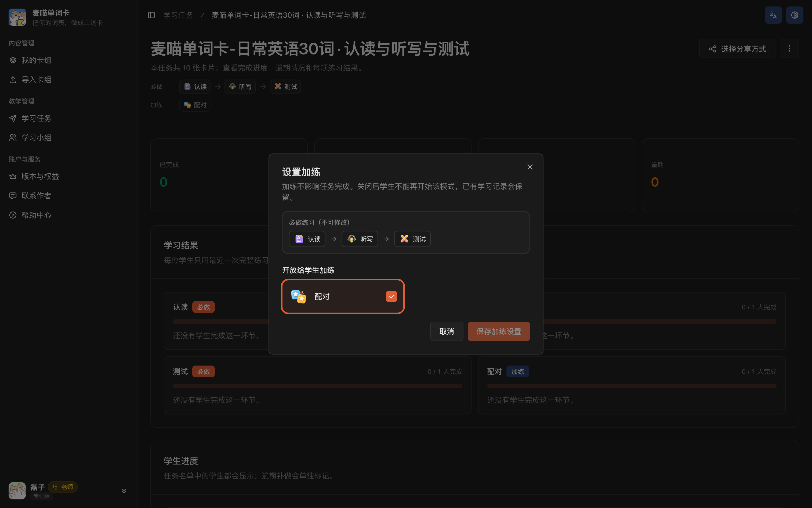The height and width of the screenshot is (508, 812).
Task: Click 0 / 1 人完成 in 测试 card
Action: (445, 371)
